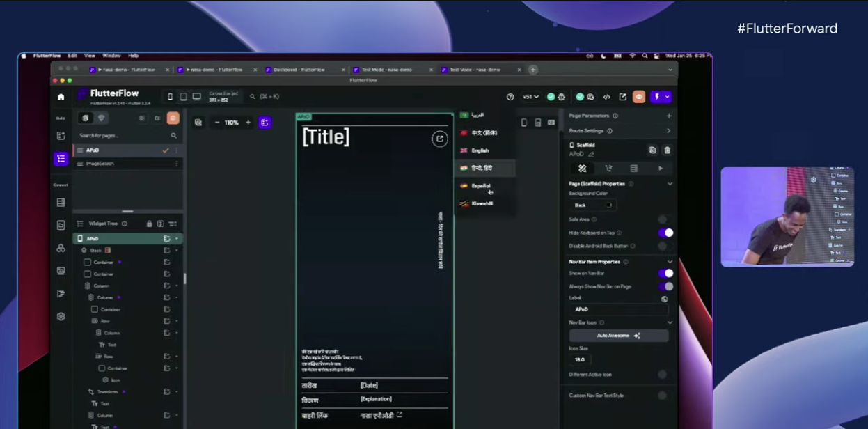Open the comments chat icon in toolbar
Screen dimensions: 868x429
[x=590, y=97]
